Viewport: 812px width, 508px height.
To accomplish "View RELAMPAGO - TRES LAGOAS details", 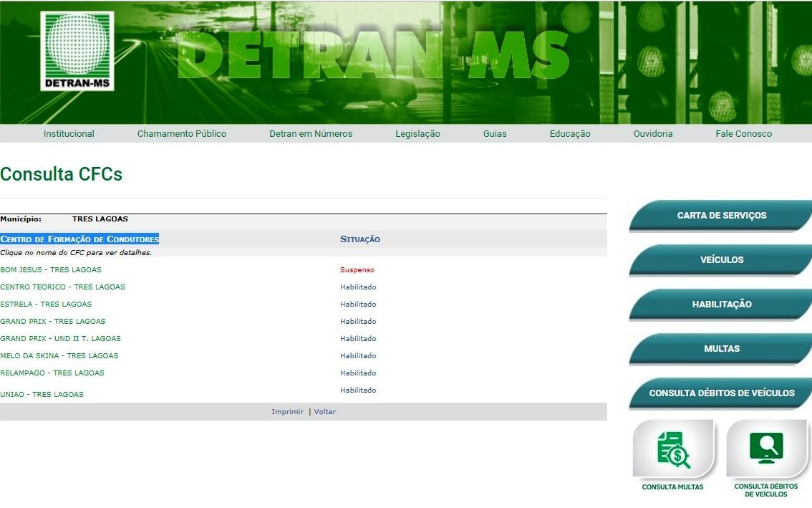I will 52,373.
